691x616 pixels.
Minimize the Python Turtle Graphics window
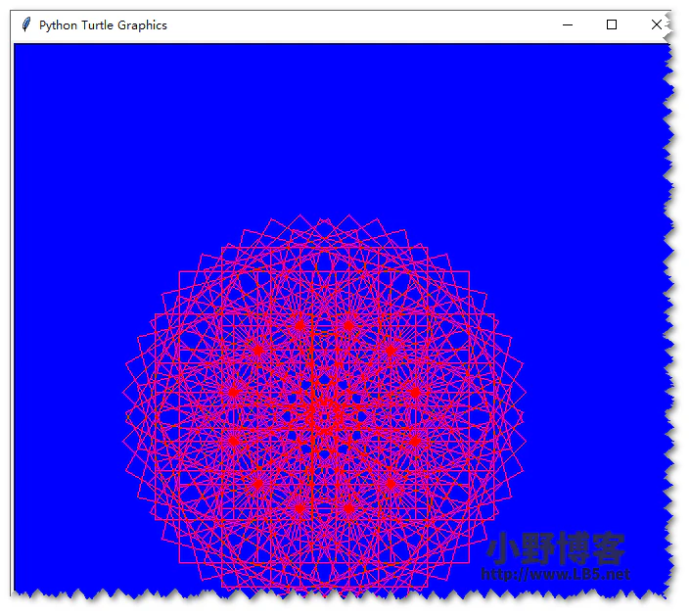(568, 25)
